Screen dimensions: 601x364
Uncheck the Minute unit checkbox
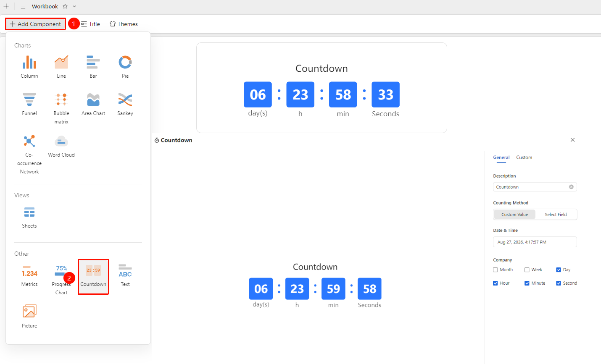tap(527, 283)
